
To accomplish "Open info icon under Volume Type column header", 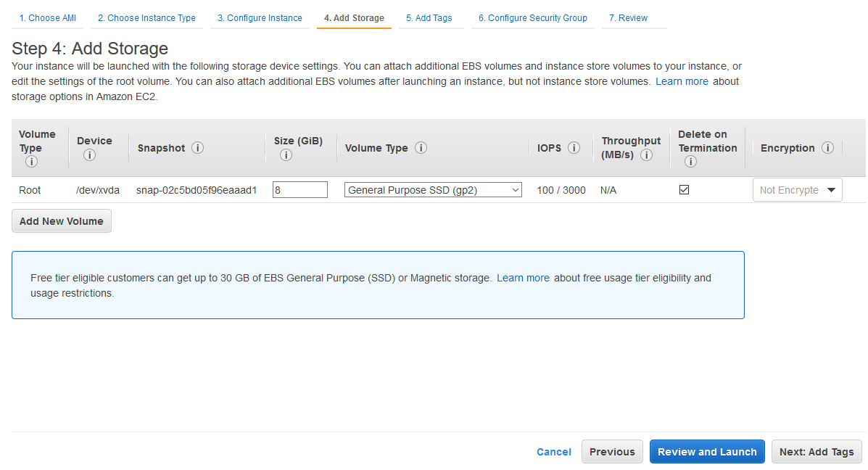I will pyautogui.click(x=32, y=162).
